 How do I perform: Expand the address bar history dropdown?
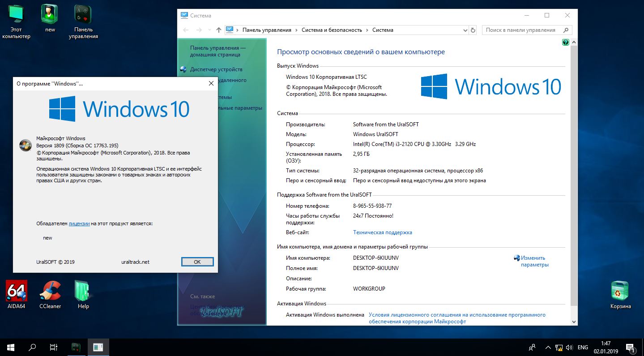point(465,30)
